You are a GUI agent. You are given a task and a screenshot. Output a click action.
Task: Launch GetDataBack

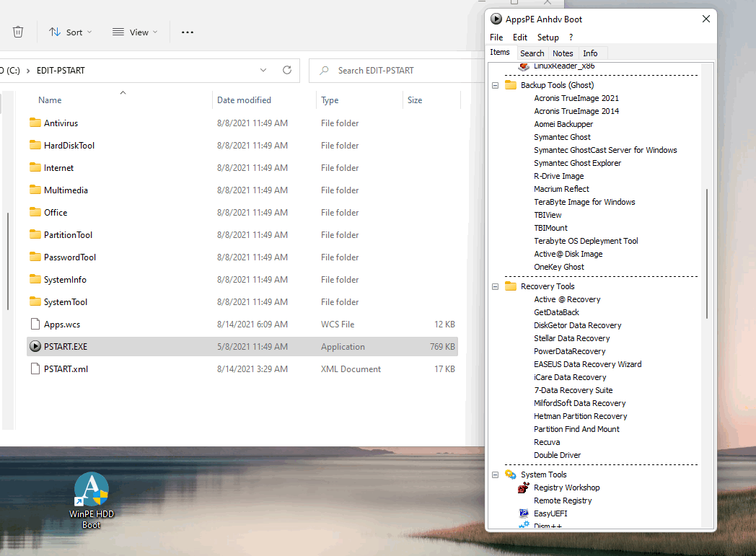click(556, 312)
